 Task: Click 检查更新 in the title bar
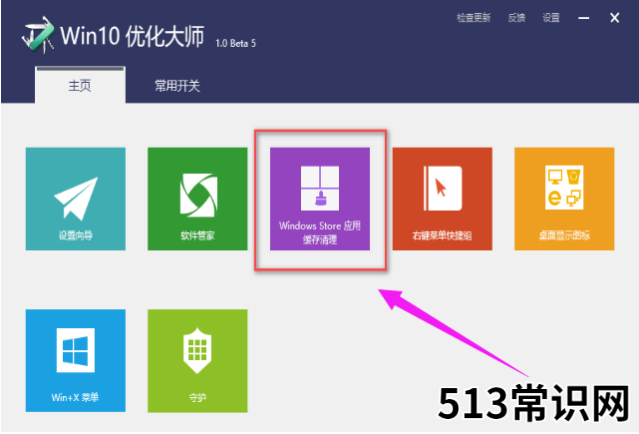(474, 18)
